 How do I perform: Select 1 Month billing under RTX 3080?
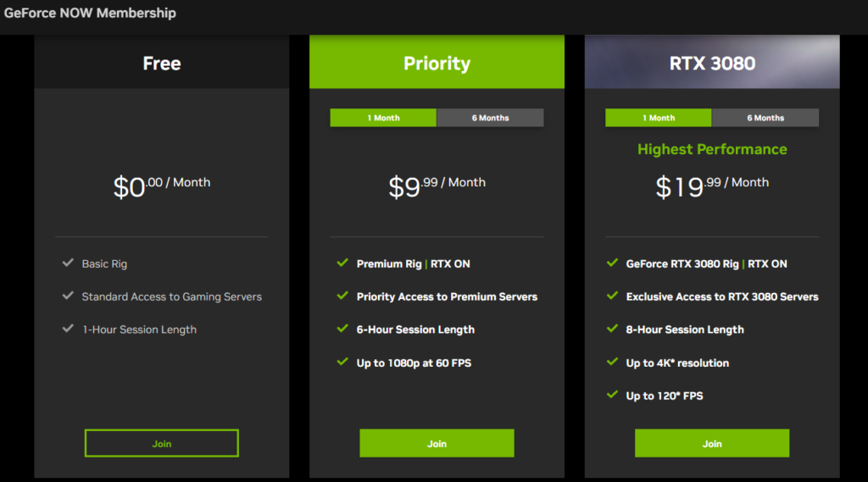coord(658,118)
